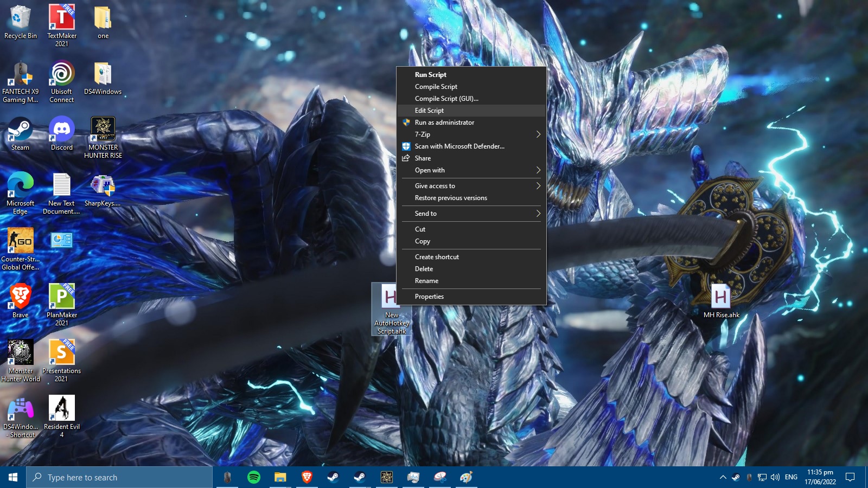This screenshot has height=488, width=868.
Task: Open the Windows Start menu
Action: 13,477
